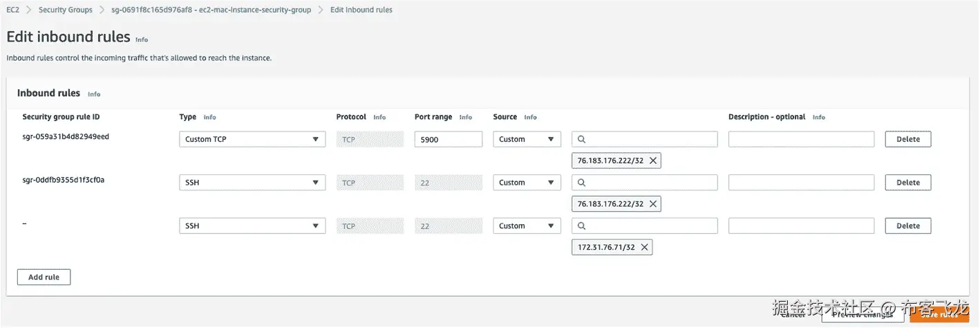Remove 76.183.176.222/32 tag from second rule

[653, 204]
